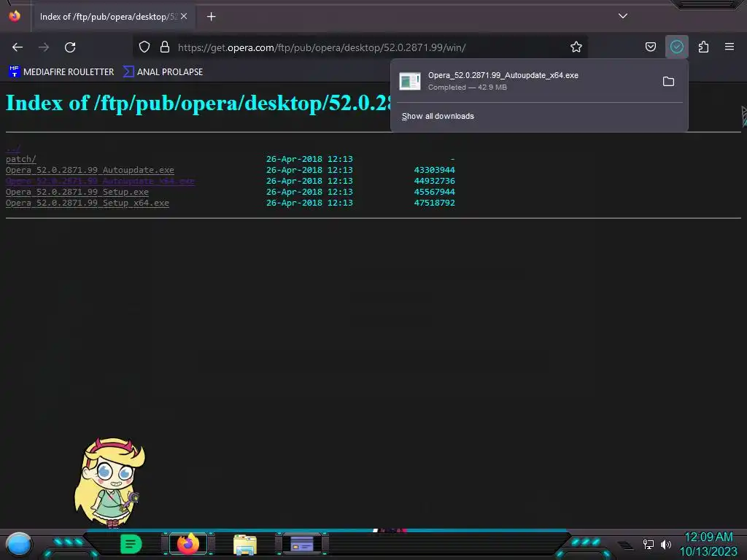Click the Index of /ftp/pub heading
The width and height of the screenshot is (747, 560).
pyautogui.click(x=198, y=103)
